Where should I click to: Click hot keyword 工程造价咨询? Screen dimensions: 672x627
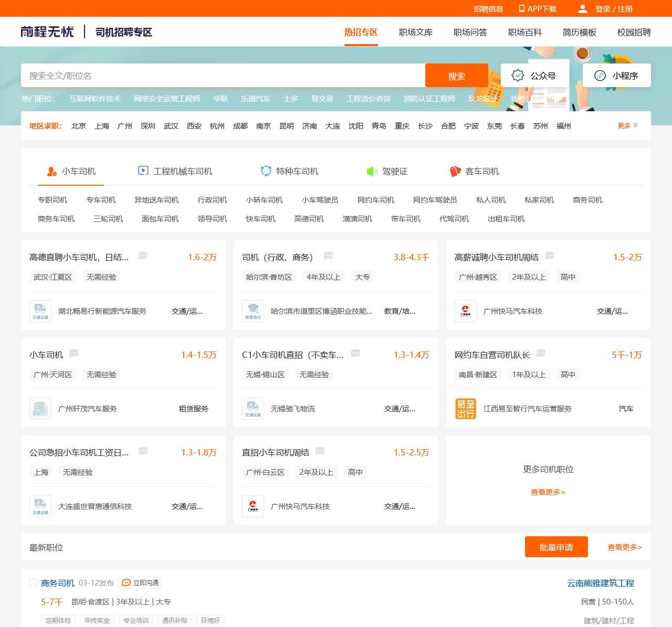(x=369, y=99)
